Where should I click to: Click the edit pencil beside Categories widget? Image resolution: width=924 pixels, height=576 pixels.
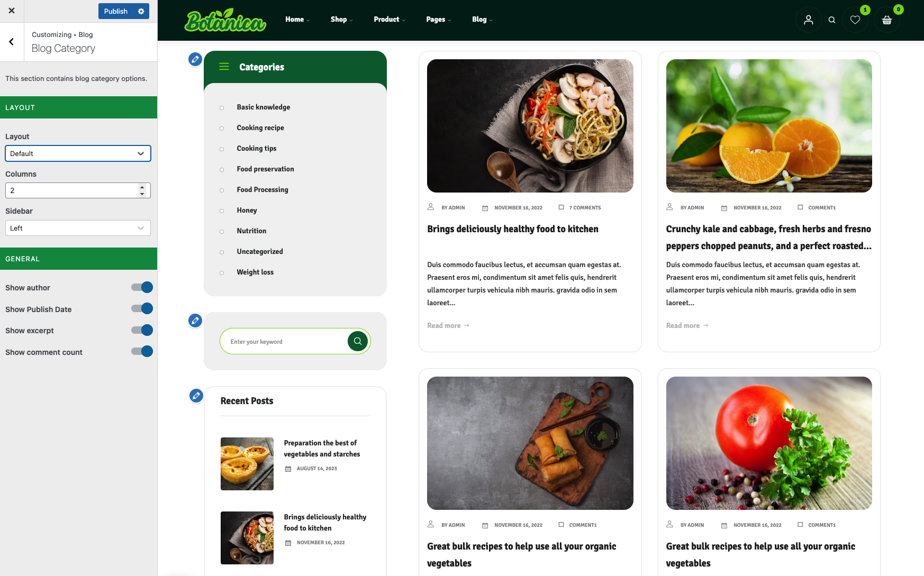tap(195, 59)
